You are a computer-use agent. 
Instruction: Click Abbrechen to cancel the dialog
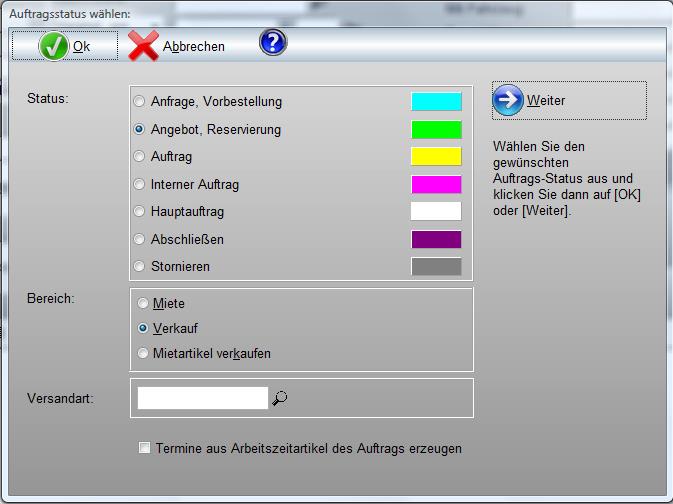point(176,46)
